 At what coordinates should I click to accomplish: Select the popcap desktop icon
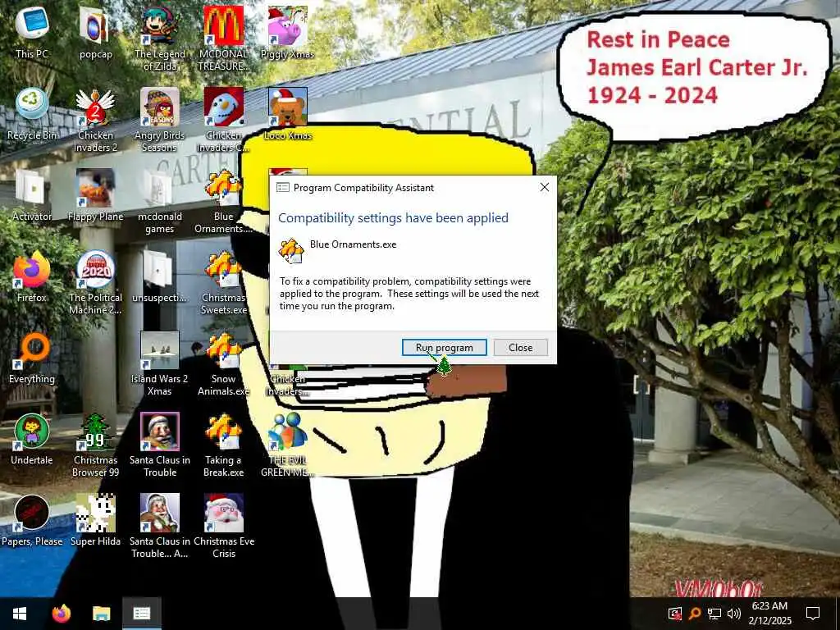tap(95, 33)
